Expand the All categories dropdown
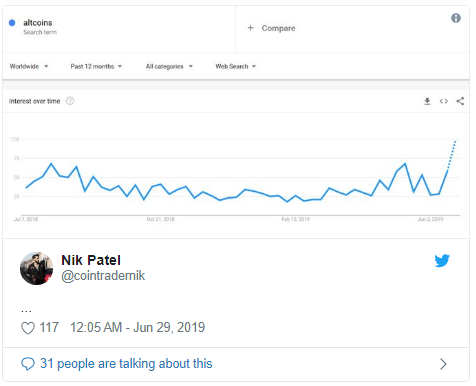 point(169,66)
